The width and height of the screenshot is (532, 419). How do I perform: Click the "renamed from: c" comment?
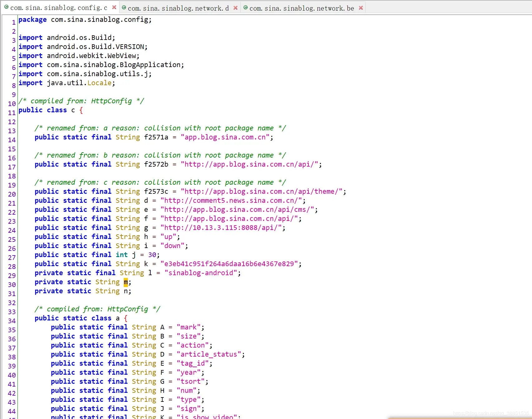[160, 183]
